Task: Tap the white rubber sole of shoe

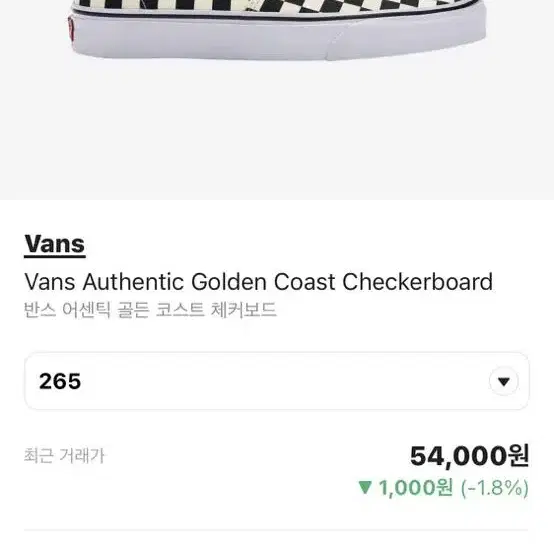Action: [279, 38]
